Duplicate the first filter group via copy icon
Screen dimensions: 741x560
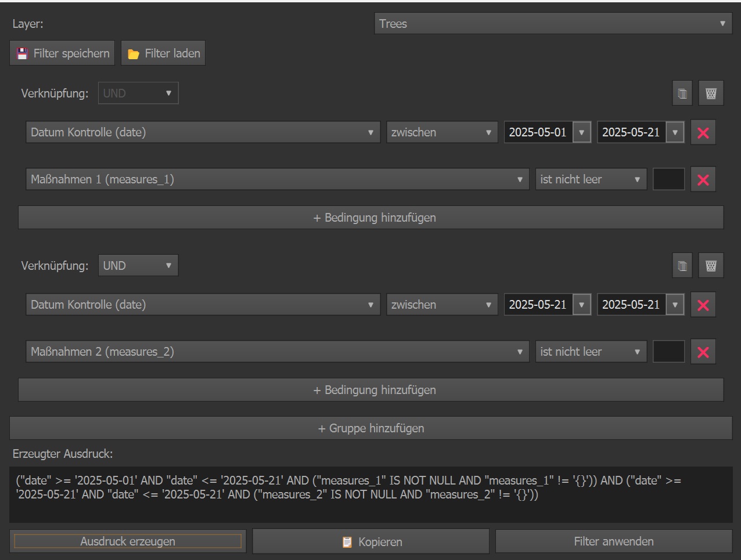[x=682, y=93]
